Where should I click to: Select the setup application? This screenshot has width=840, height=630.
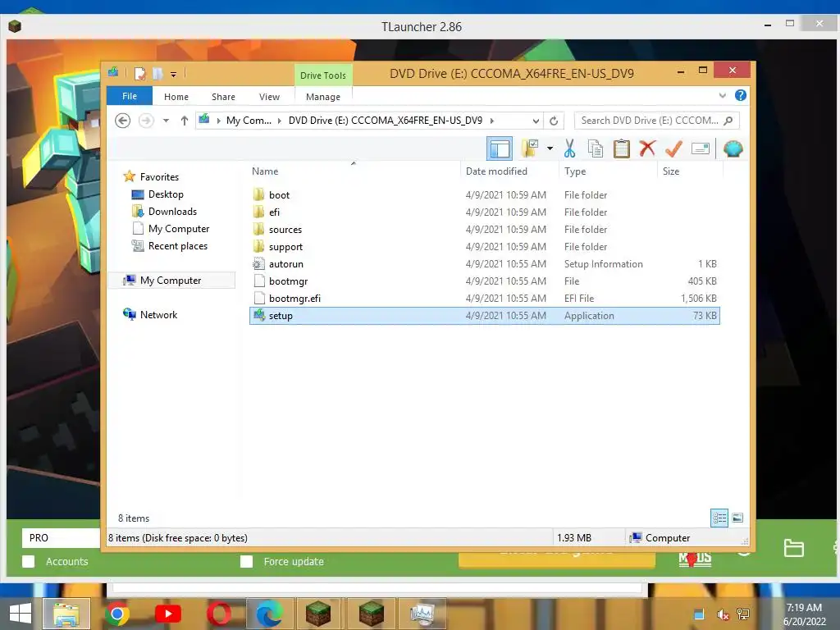tap(485, 316)
